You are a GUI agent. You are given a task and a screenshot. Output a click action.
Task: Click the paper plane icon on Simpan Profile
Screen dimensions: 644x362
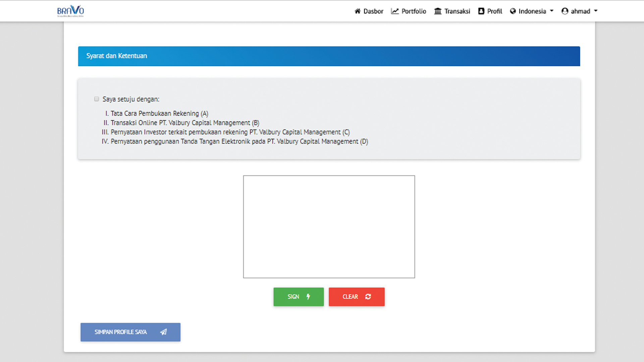pyautogui.click(x=164, y=332)
